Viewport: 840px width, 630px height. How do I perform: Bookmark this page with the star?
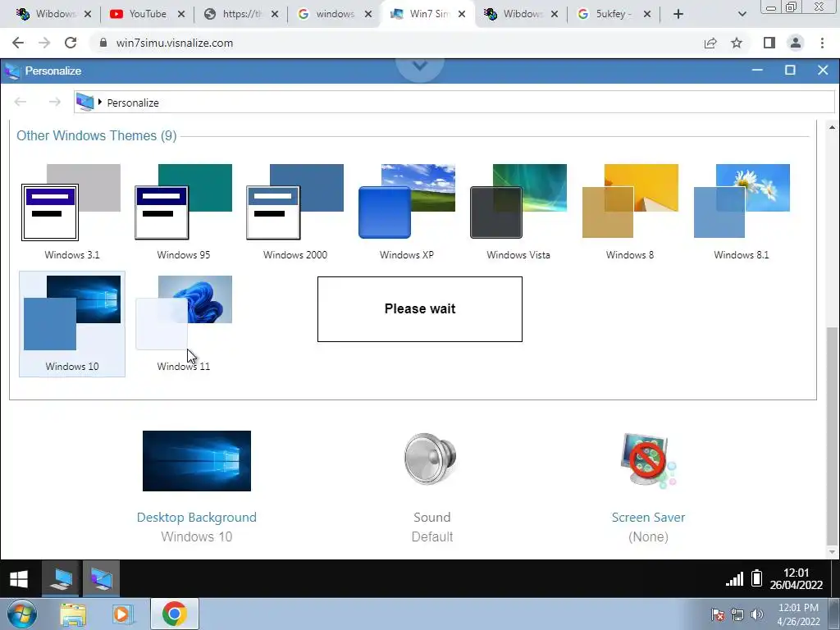[x=737, y=43]
